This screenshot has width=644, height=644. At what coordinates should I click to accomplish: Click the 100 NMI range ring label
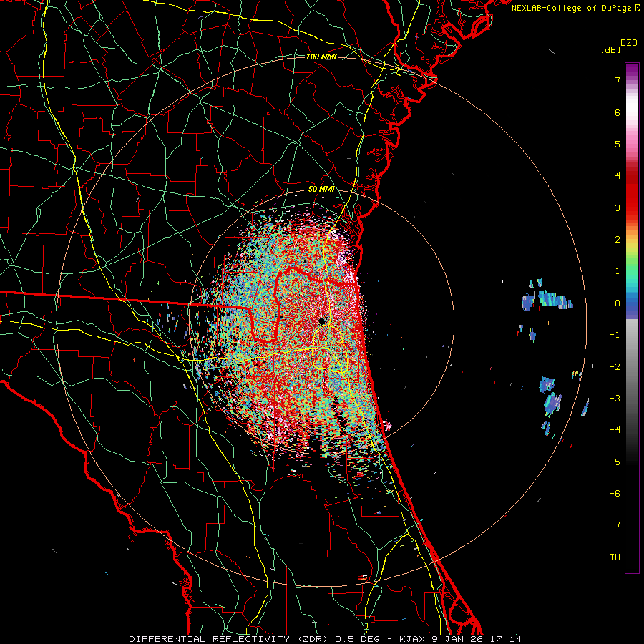(x=321, y=57)
